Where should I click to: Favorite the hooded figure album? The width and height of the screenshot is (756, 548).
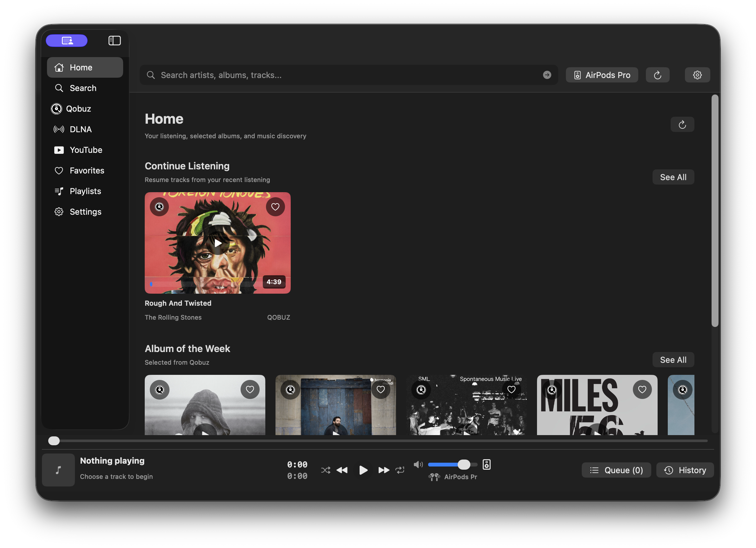[250, 389]
